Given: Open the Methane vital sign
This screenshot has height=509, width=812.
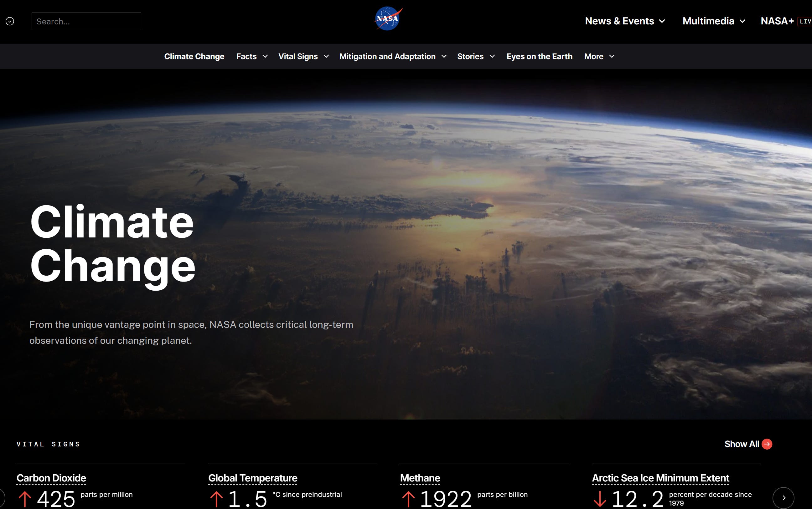Looking at the screenshot, I should pos(420,478).
